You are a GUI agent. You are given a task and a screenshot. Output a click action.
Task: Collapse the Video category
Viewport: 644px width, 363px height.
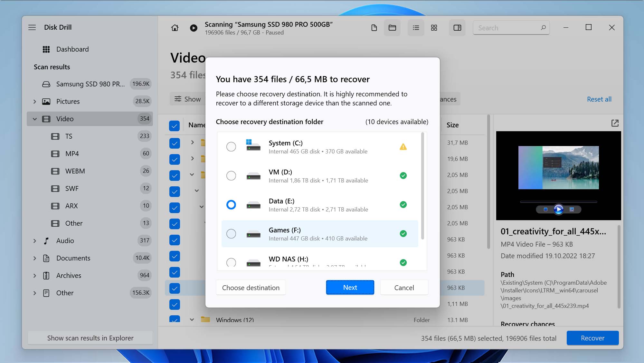[34, 119]
